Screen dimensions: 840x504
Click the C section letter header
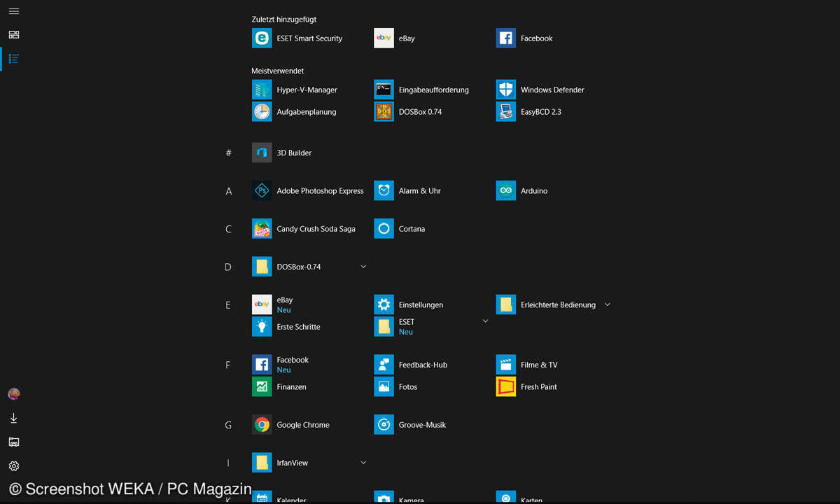[x=228, y=229]
